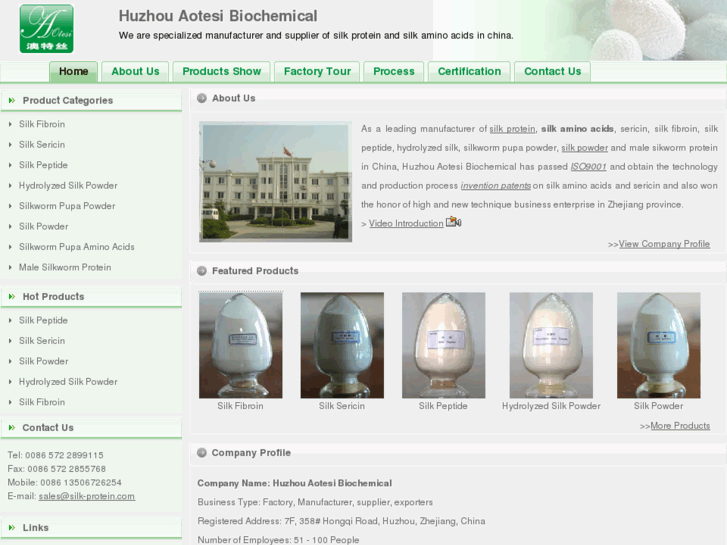Open Silk Powder in Product Categories
This screenshot has height=545, width=727.
[44, 226]
